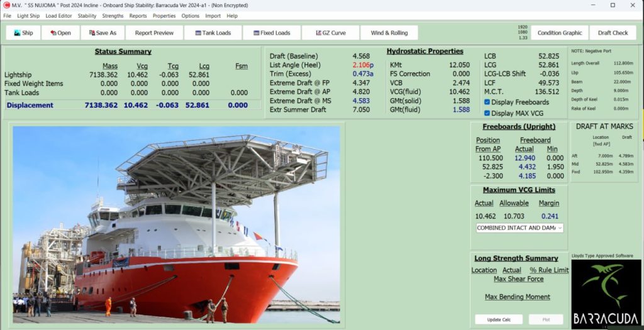The width and height of the screenshot is (644, 330).
Task: Click the Trim value 0.473a
Action: click(x=363, y=74)
